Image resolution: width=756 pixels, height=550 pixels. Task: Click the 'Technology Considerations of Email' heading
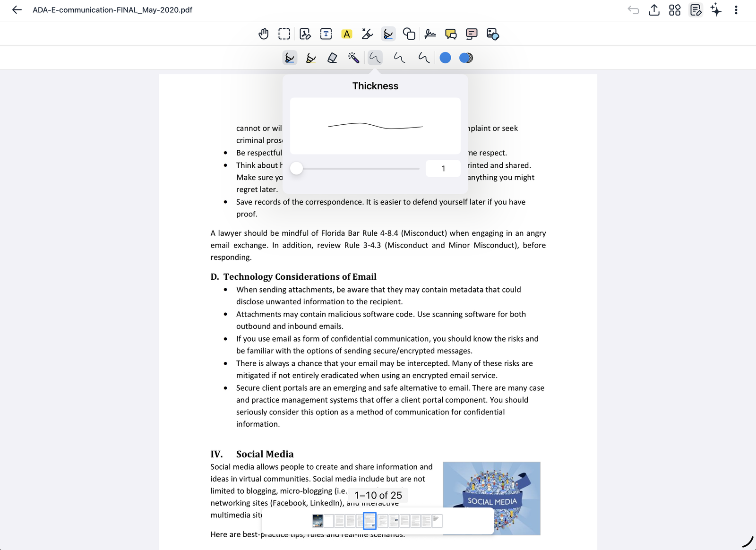point(300,276)
